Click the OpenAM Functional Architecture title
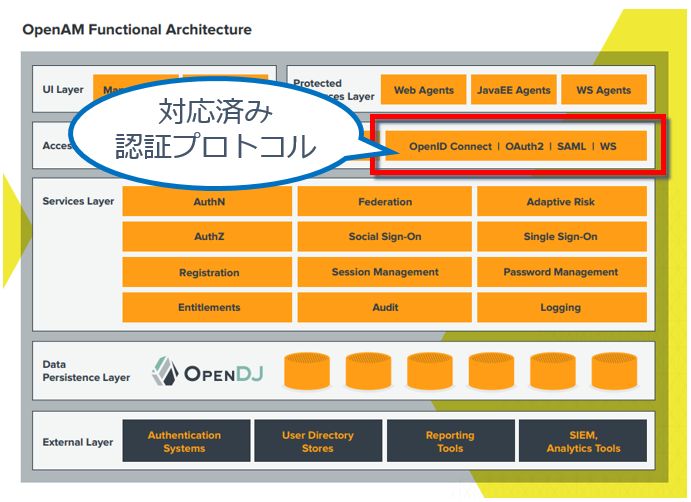The image size is (691, 502). coord(137,30)
